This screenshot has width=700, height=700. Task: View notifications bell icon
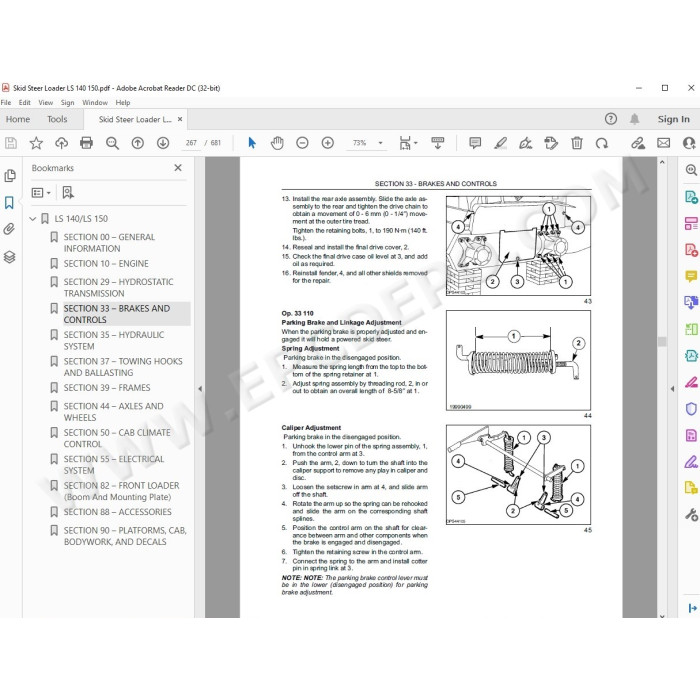634,119
